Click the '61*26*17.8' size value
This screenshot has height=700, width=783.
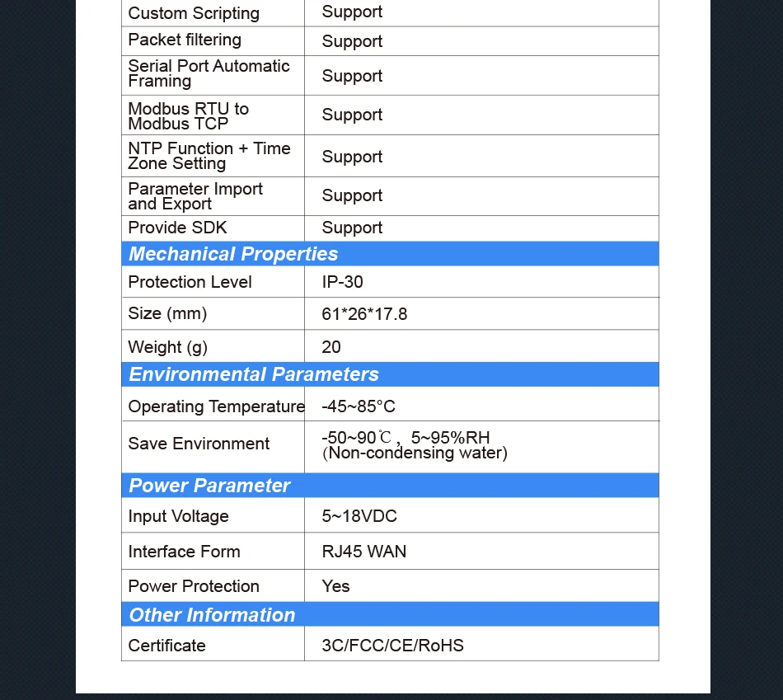(x=364, y=314)
